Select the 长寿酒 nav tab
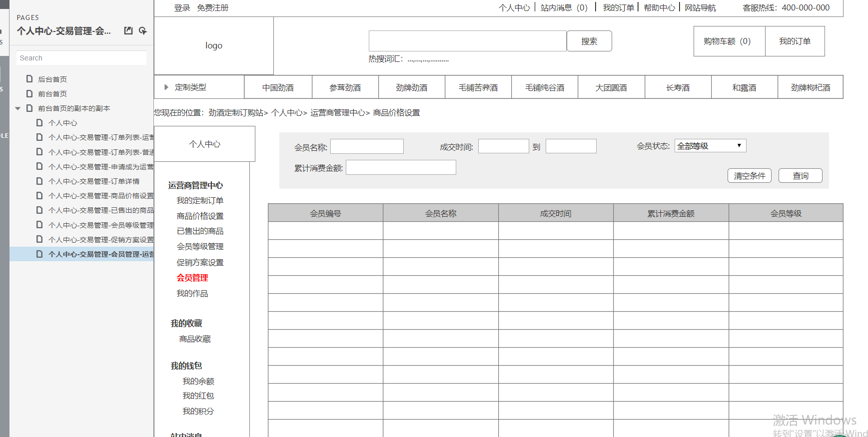868x437 pixels. pyautogui.click(x=678, y=87)
